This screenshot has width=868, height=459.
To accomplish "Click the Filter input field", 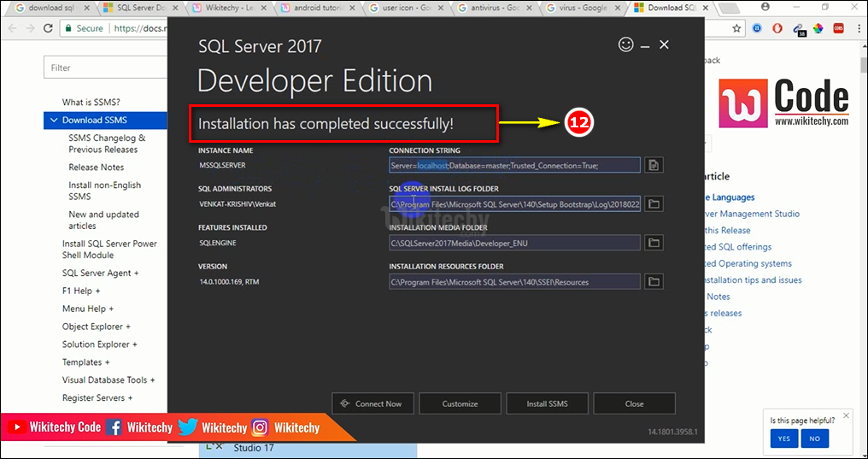I will tap(105, 68).
